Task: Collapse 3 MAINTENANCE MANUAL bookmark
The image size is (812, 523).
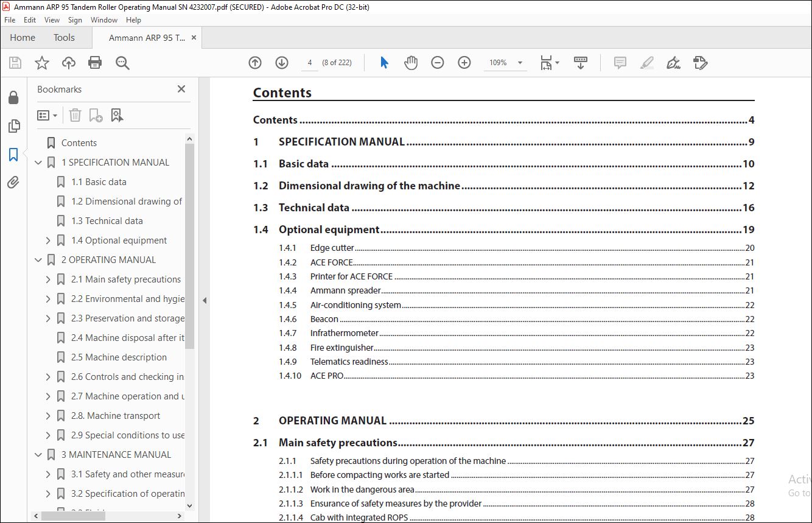Action: click(x=38, y=455)
